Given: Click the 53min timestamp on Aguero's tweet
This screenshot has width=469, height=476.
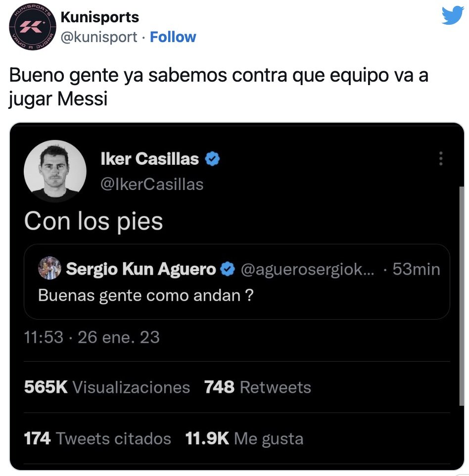Looking at the screenshot, I should [416, 269].
